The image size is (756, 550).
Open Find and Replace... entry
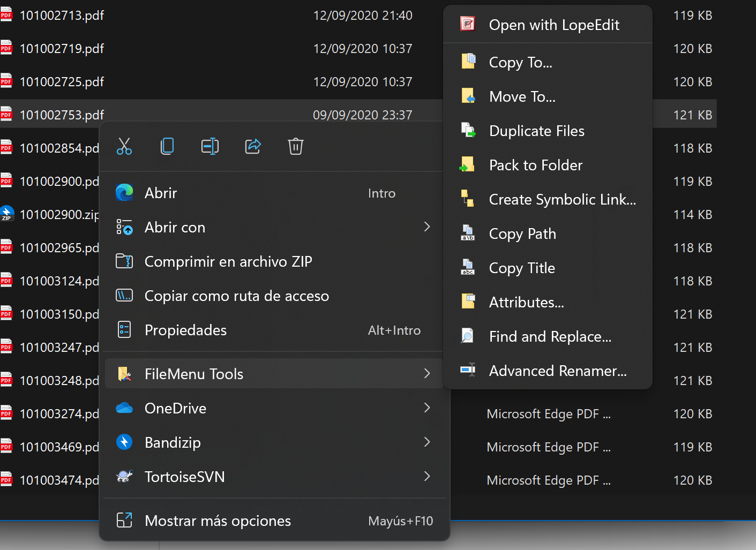548,336
